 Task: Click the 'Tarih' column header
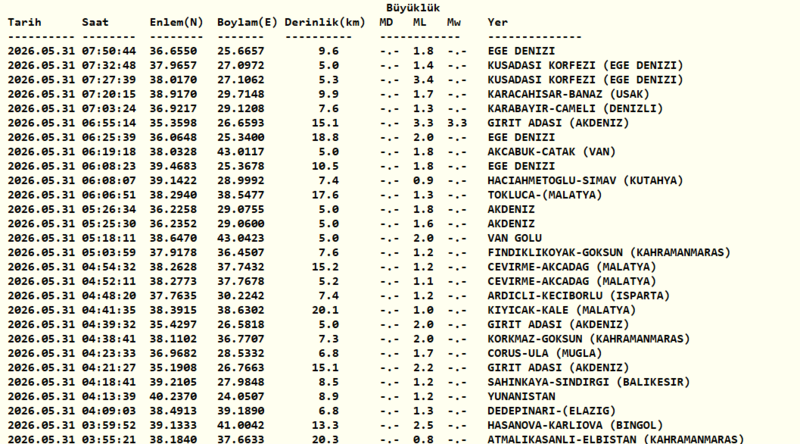coord(24,22)
